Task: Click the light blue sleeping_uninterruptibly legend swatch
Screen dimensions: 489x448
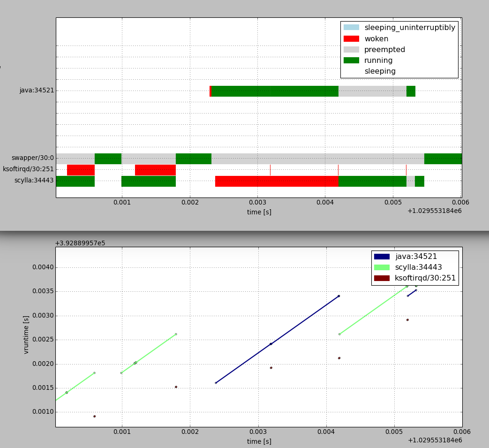Action: pos(351,28)
